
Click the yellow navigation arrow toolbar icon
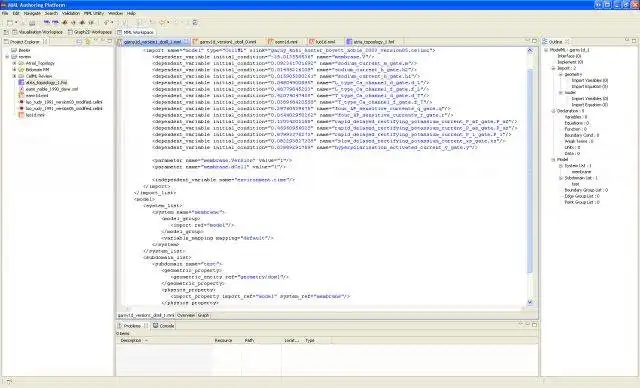click(163, 22)
